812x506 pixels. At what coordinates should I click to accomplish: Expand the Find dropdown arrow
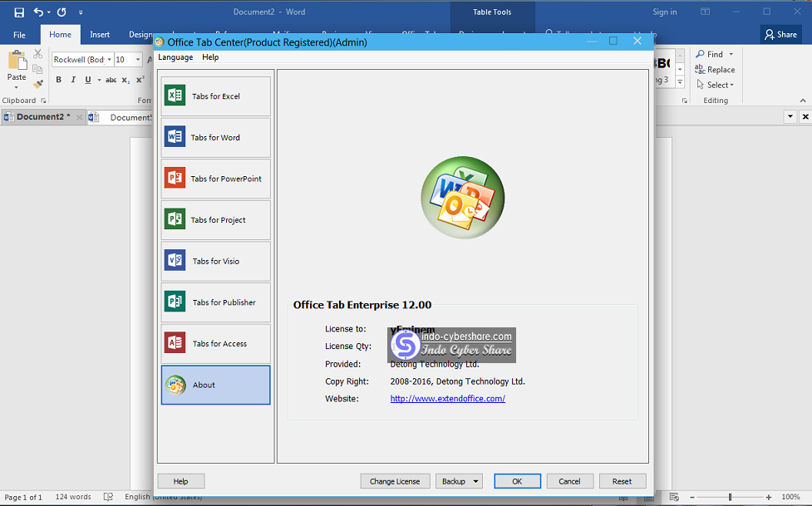(731, 54)
